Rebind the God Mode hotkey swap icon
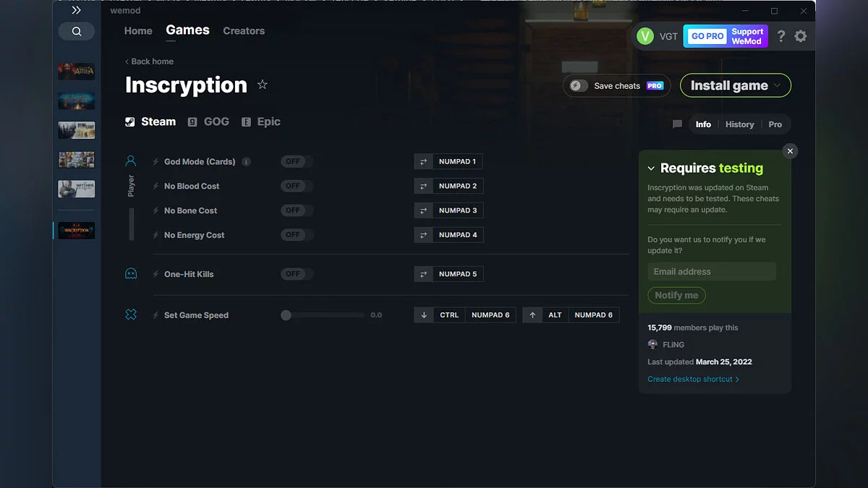The image size is (868, 488). pyautogui.click(x=423, y=161)
